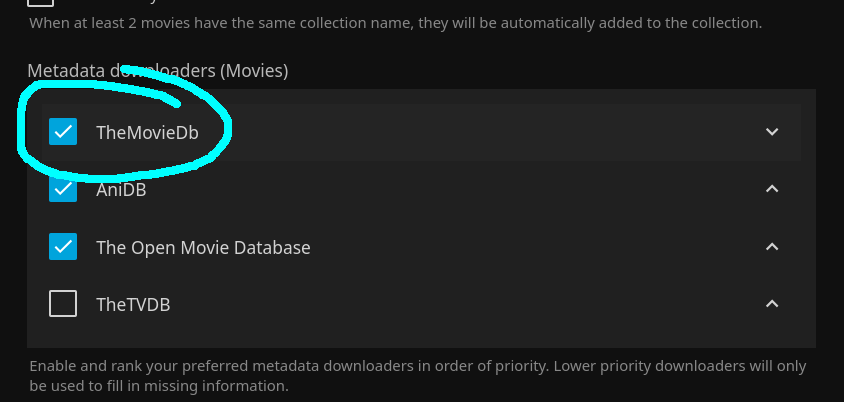The image size is (844, 402).
Task: Untick The Open Movie Database checkbox
Action: (63, 246)
